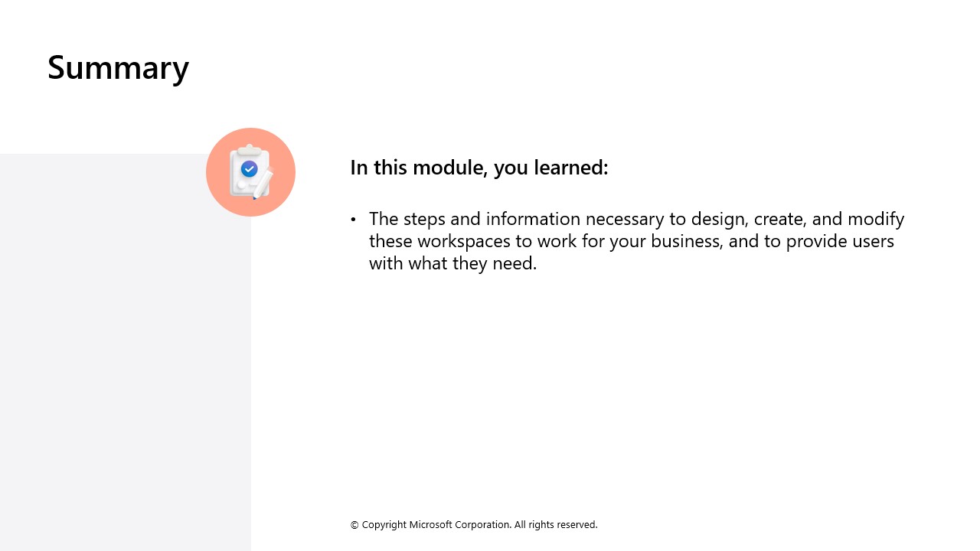The width and height of the screenshot is (980, 551).
Task: Select the 'In this module, you learned:' heading
Action: tap(479, 167)
